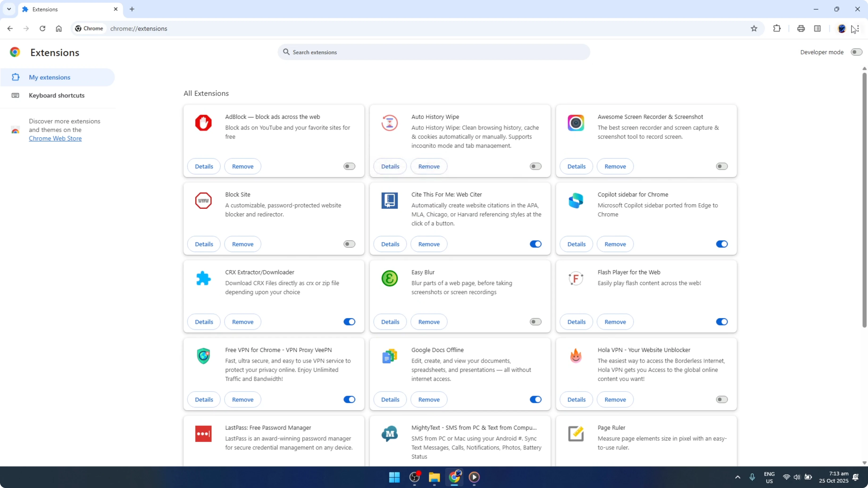The image size is (868, 488).
Task: Open the extensions puzzle icon in the toolbar
Action: point(777,28)
